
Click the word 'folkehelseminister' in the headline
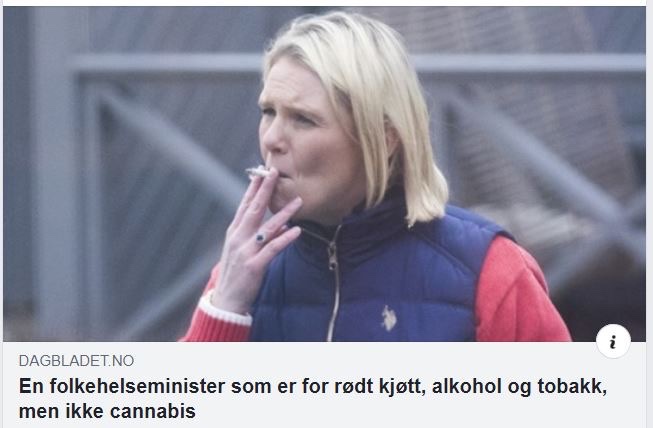pos(137,387)
